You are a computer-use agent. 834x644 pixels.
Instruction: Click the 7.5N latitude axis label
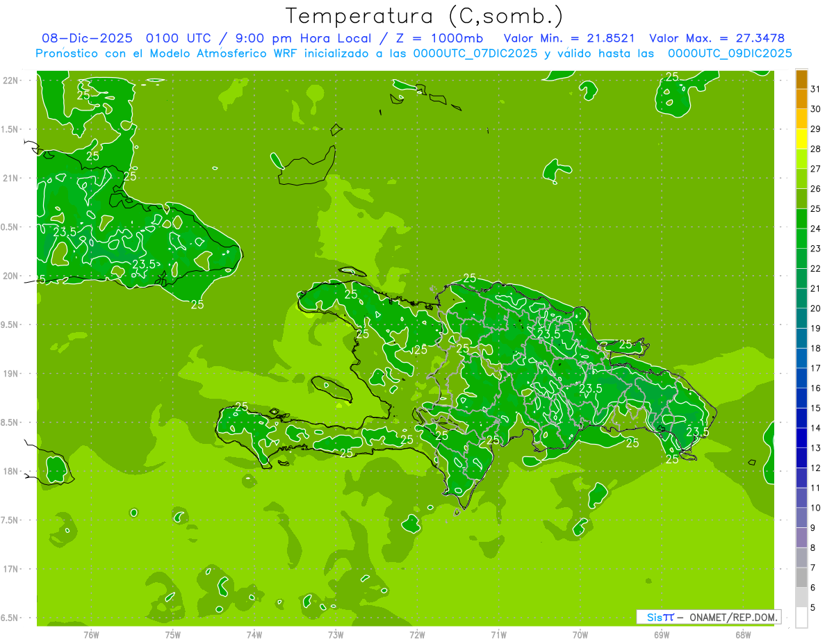10,520
